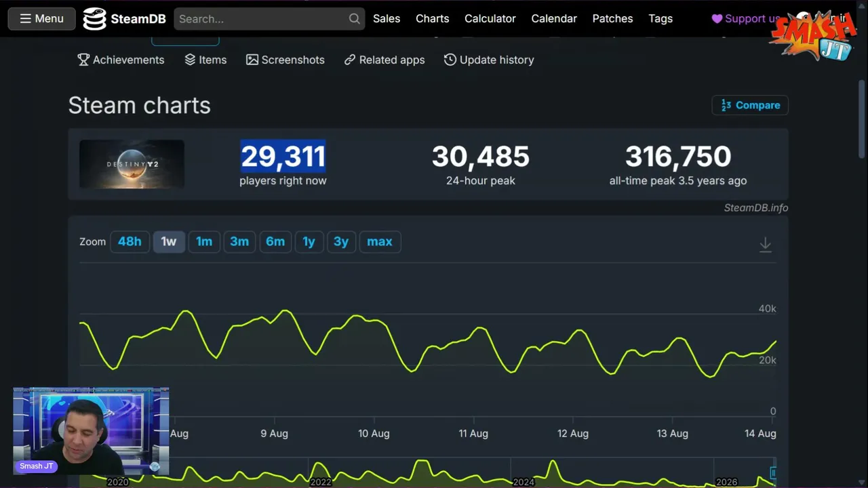Viewport: 868px width, 488px height.
Task: Click the Support us heart link
Action: [x=745, y=19]
